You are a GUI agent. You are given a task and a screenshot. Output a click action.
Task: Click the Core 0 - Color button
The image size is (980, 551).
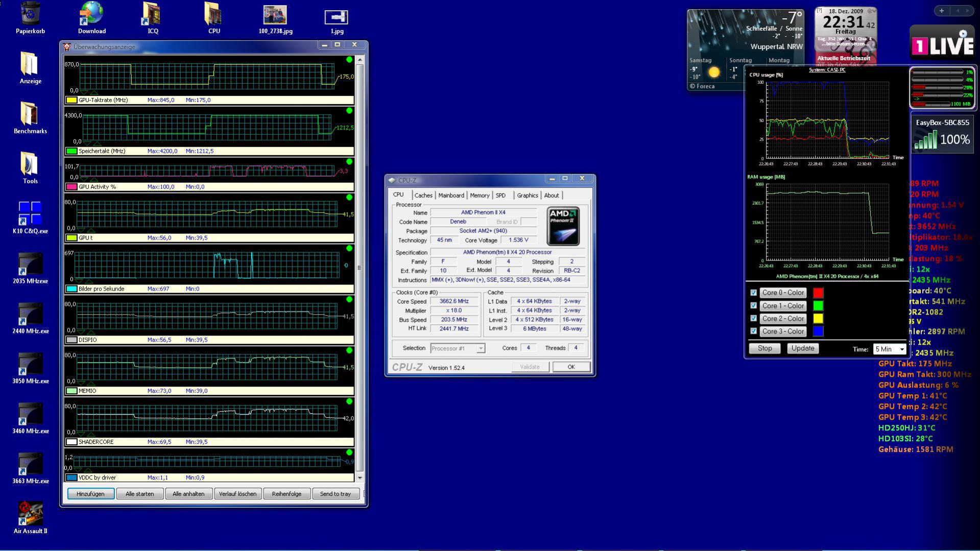pyautogui.click(x=783, y=293)
